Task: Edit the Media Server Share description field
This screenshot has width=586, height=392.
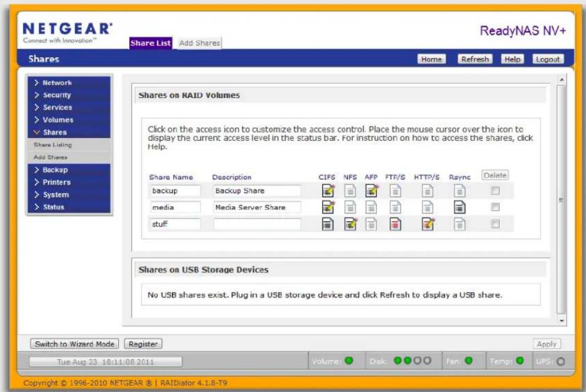Action: (x=257, y=207)
